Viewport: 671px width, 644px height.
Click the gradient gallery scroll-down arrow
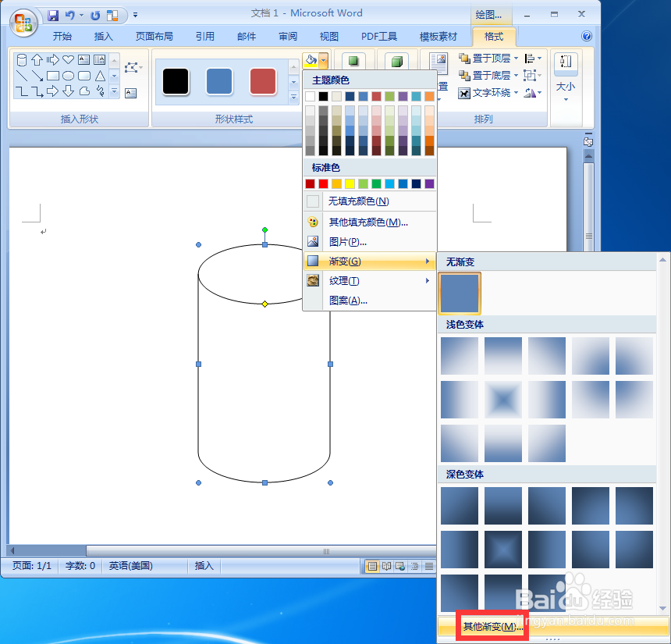(x=662, y=608)
